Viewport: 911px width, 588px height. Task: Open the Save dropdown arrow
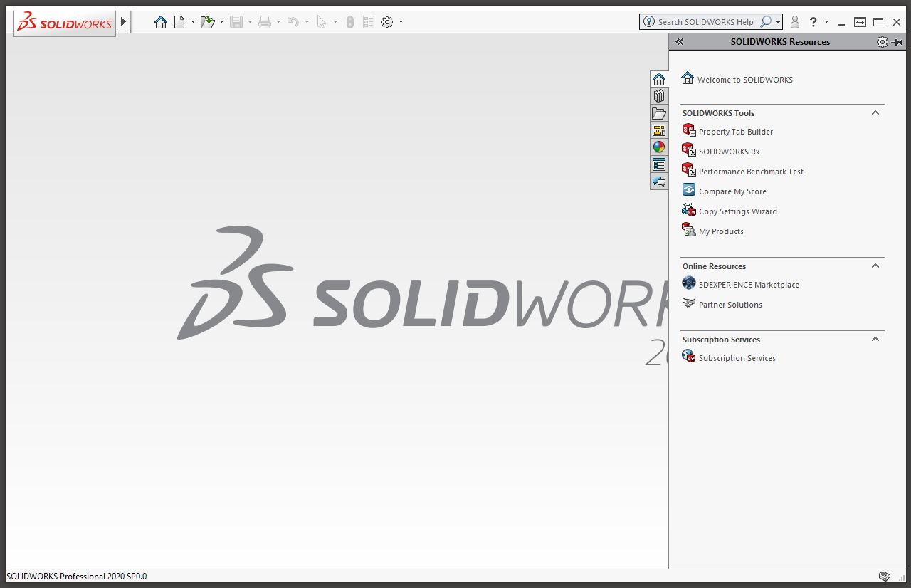250,22
